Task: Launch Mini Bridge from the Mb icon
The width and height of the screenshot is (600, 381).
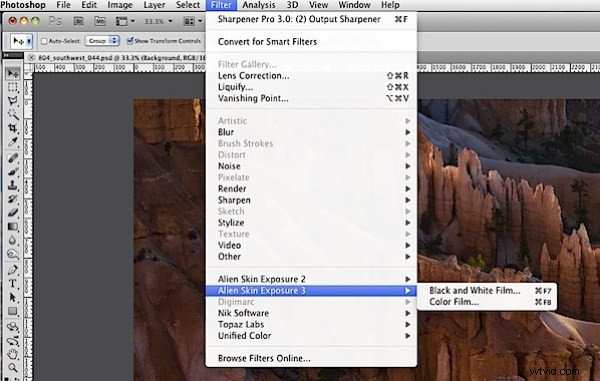Action: pos(100,21)
